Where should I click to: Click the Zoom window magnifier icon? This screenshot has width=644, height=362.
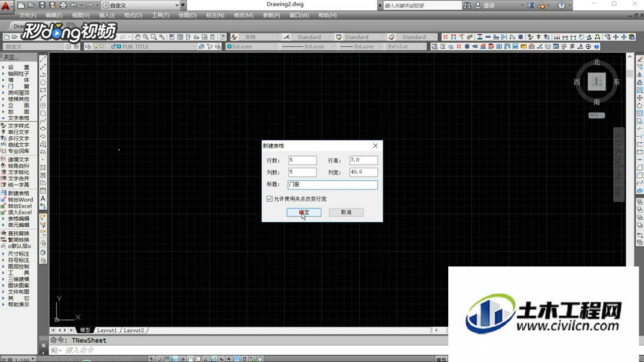(x=153, y=37)
